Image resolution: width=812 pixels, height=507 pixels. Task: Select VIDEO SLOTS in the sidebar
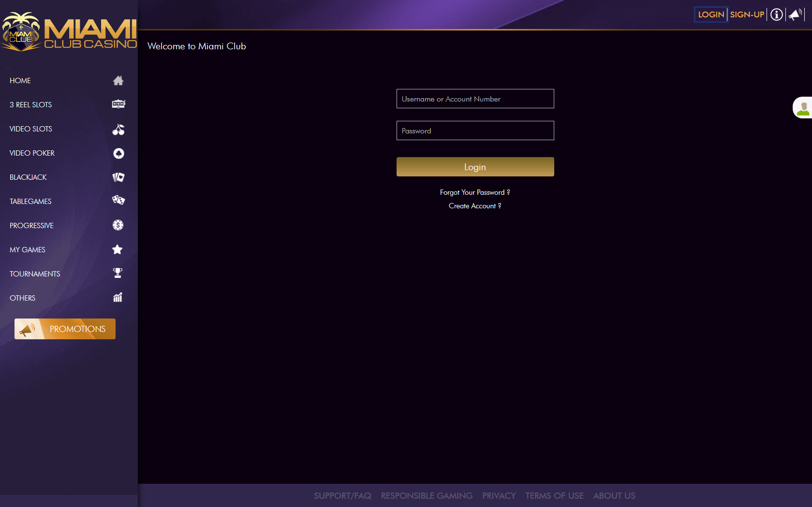coord(30,129)
